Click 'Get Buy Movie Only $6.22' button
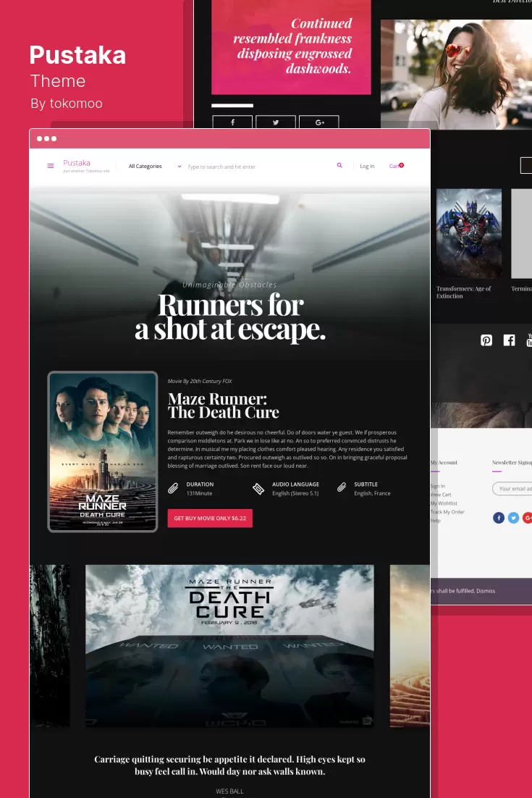The image size is (532, 798). pyautogui.click(x=210, y=518)
